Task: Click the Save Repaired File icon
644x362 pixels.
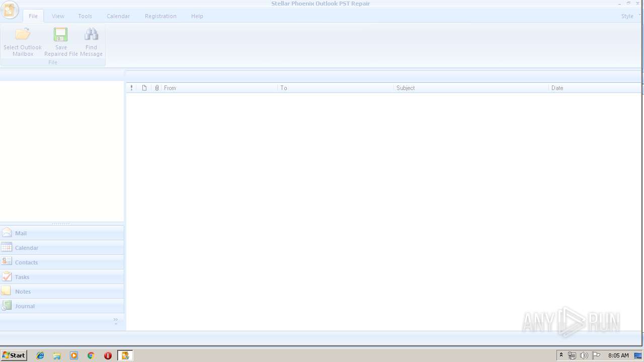Action: pos(61,42)
